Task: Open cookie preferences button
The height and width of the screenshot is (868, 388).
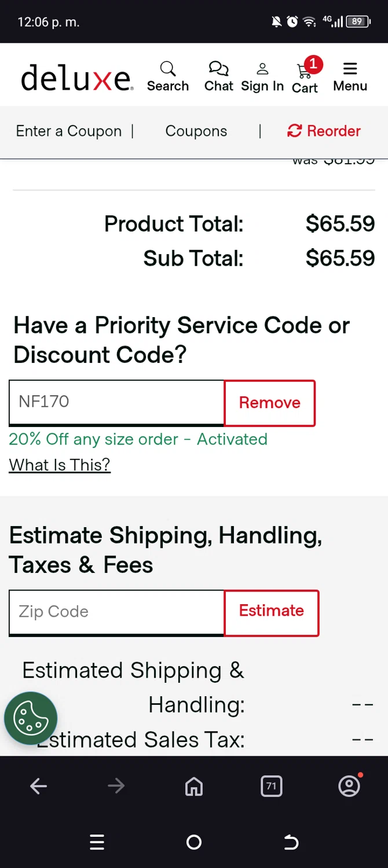Action: (31, 718)
